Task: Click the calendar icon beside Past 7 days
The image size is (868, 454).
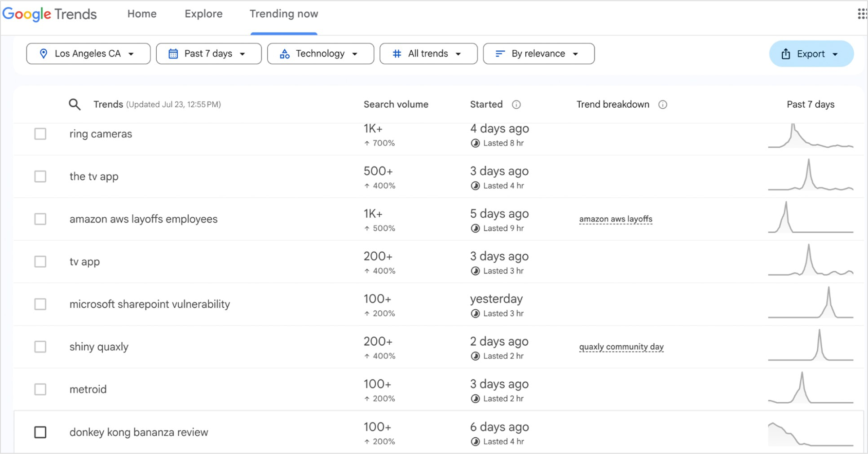Action: click(173, 53)
